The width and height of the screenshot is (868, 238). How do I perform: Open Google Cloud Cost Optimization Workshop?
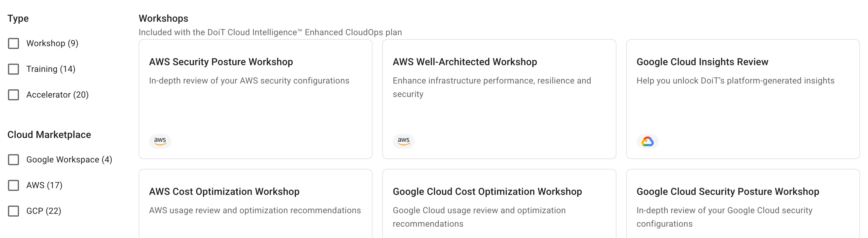pos(487,192)
